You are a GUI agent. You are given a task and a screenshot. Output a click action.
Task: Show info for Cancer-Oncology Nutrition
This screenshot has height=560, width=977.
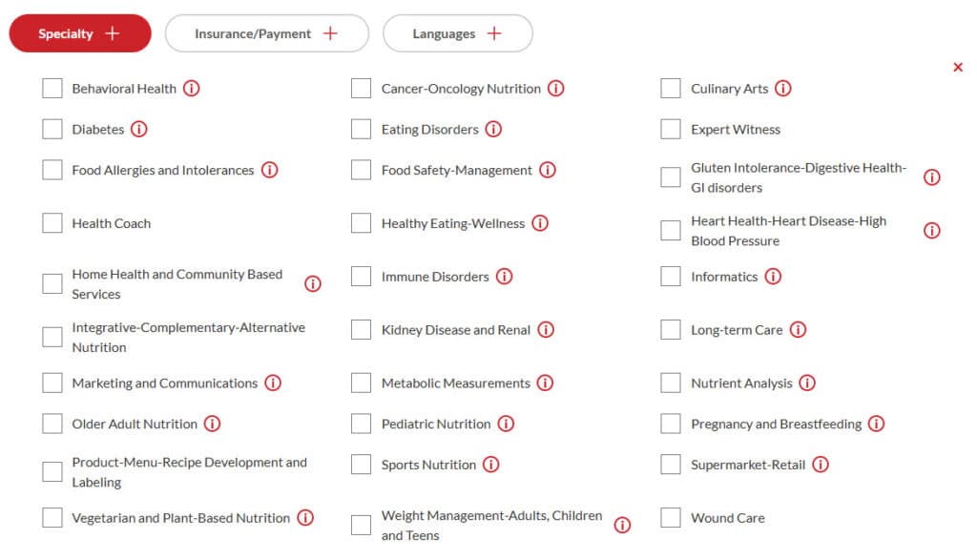tap(556, 89)
